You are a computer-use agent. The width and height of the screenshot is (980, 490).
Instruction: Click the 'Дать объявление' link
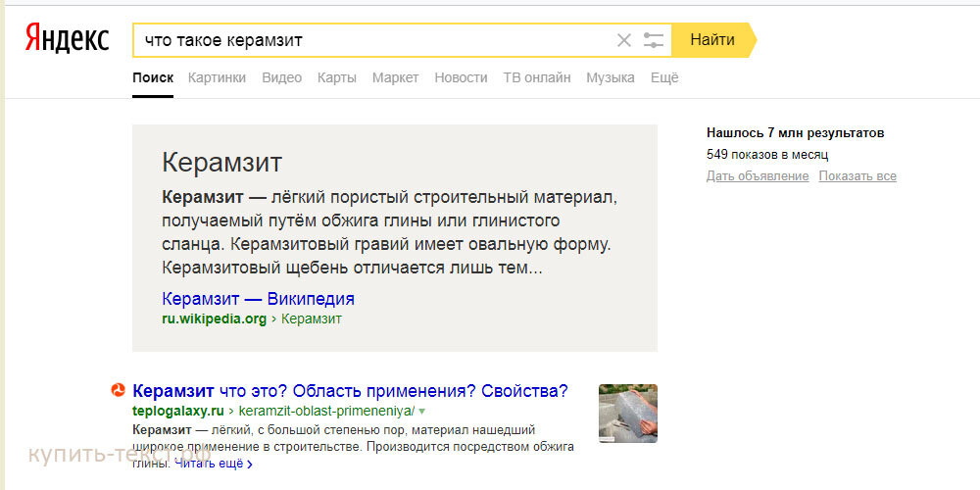[x=758, y=176]
